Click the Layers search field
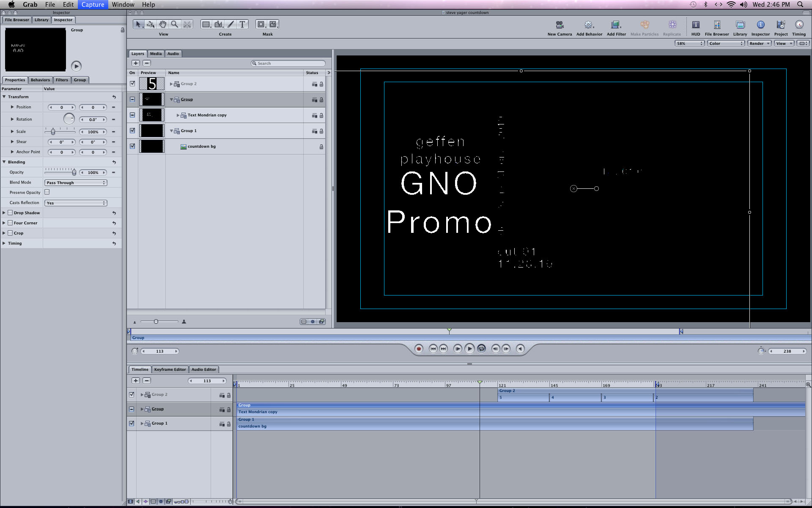This screenshot has height=508, width=812. pyautogui.click(x=290, y=63)
